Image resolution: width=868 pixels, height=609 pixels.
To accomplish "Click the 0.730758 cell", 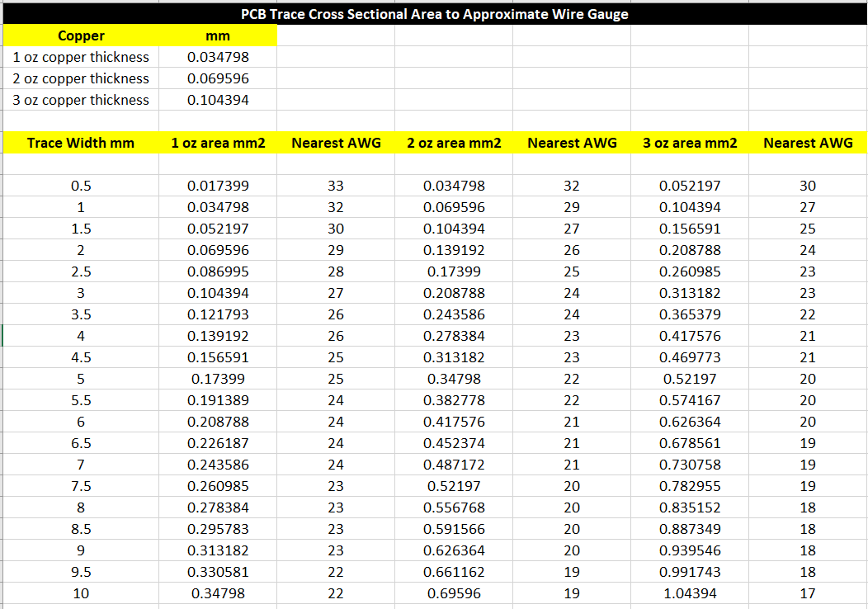I will (690, 465).
